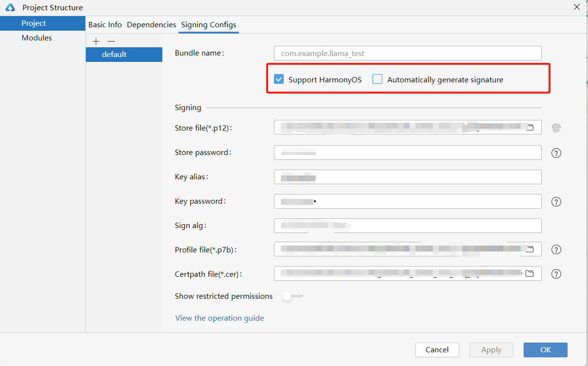Screen dimensions: 588x366
Task: Browse for Certpath file using folder icon
Action: click(x=529, y=273)
